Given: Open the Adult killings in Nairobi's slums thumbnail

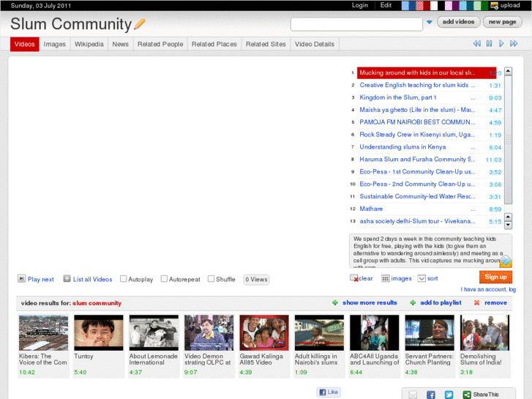Looking at the screenshot, I should point(319,332).
